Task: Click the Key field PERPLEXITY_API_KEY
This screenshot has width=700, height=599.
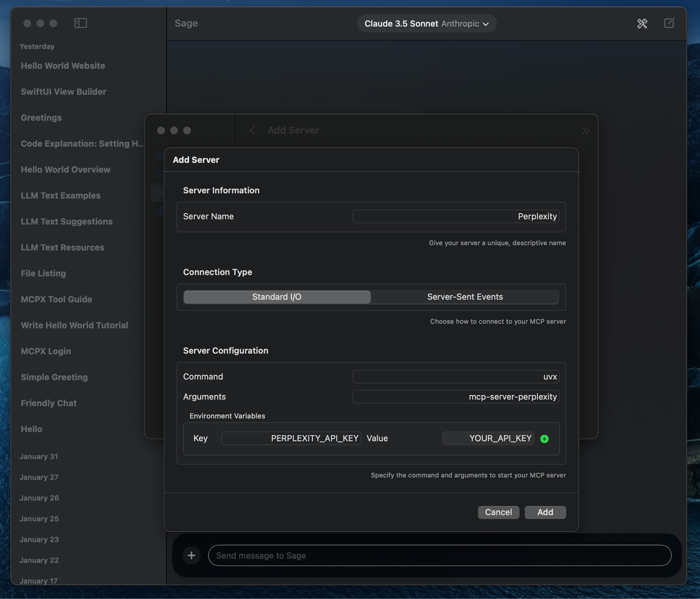Action: pyautogui.click(x=291, y=439)
